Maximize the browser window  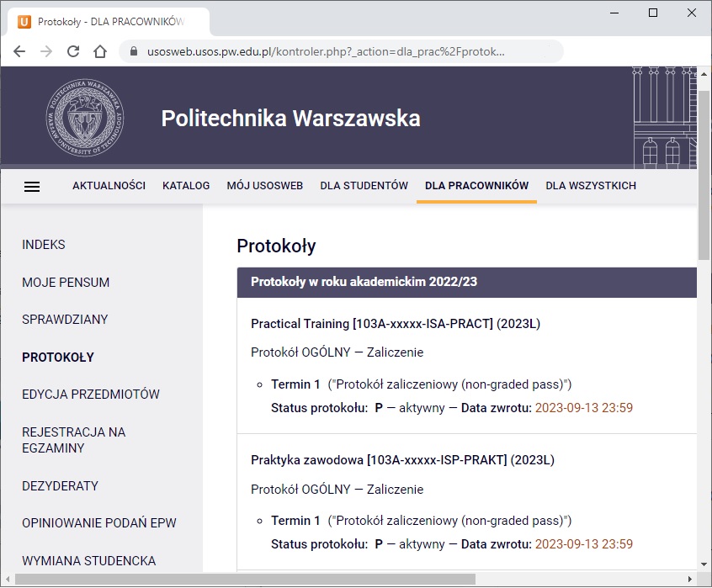pyautogui.click(x=653, y=13)
